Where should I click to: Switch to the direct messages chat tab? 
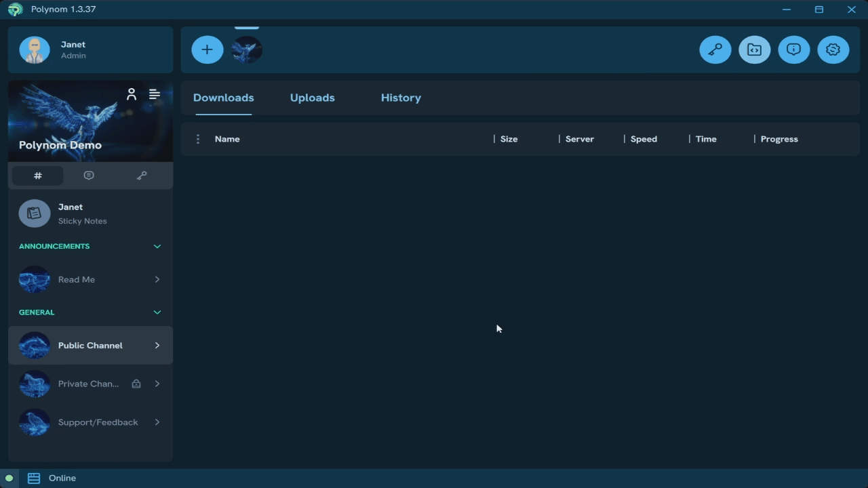pos(89,176)
